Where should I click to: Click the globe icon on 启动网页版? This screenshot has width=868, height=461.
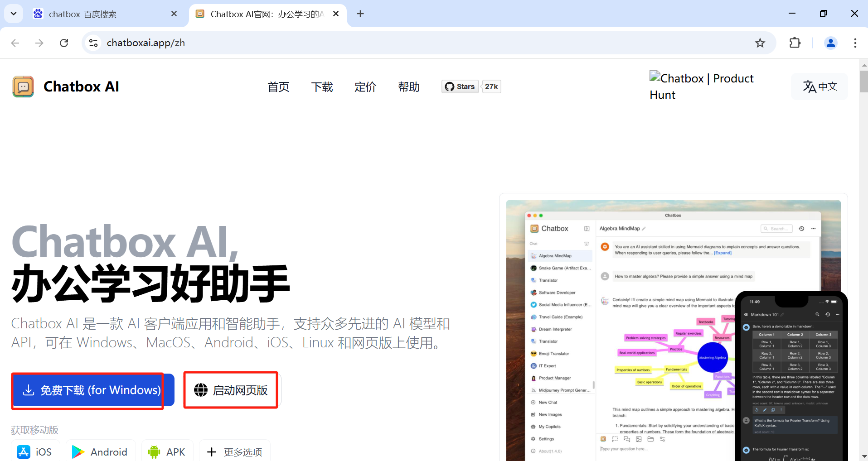(x=201, y=390)
